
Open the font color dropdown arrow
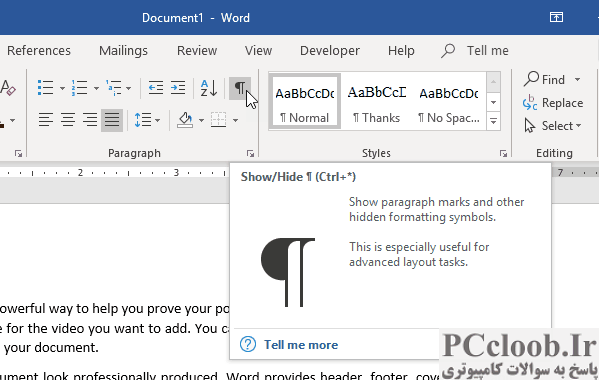tap(13, 120)
